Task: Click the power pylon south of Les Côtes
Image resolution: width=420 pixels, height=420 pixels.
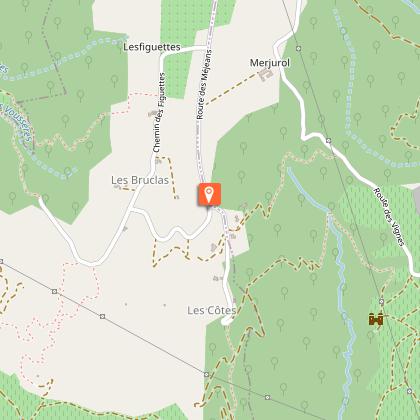Action: (x=206, y=375)
